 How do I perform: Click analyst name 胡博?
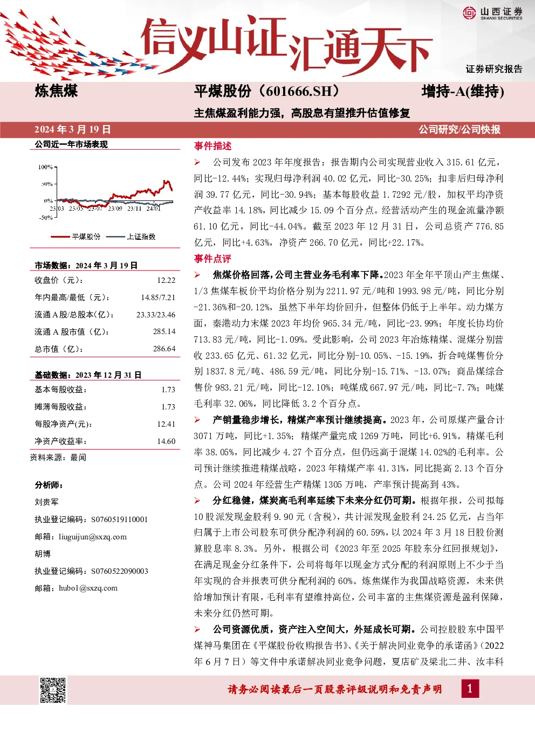[x=43, y=554]
